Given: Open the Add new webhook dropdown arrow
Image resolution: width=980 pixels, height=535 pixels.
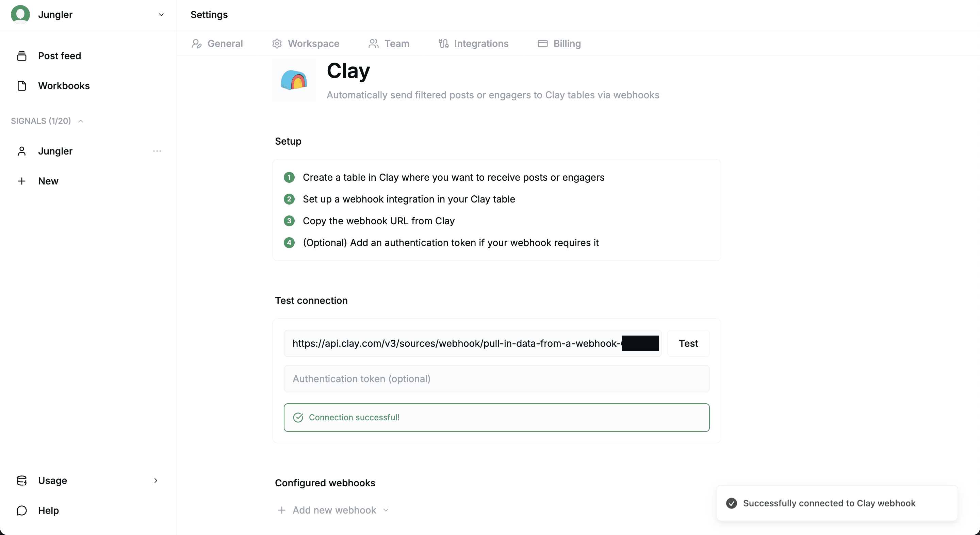Looking at the screenshot, I should pos(386,510).
